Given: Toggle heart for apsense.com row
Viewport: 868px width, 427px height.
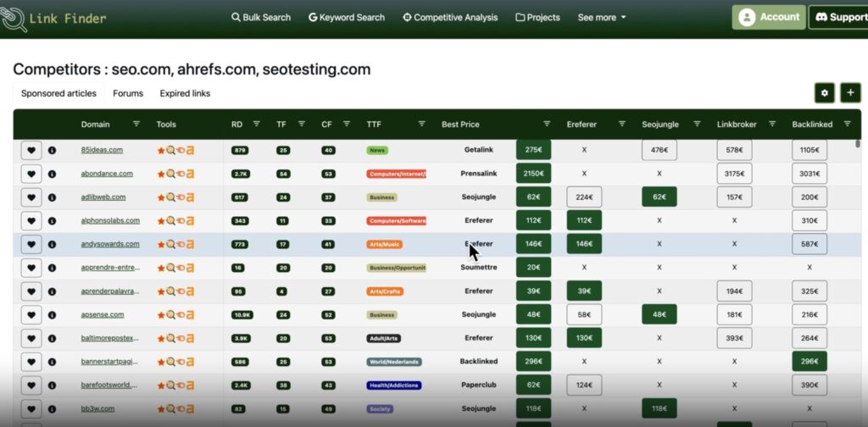Looking at the screenshot, I should 31,314.
